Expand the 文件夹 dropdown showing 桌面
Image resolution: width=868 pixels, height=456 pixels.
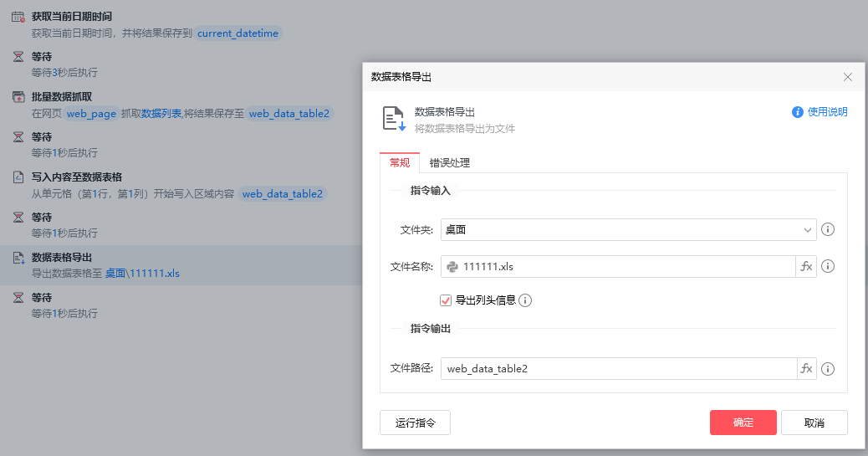pos(628,230)
